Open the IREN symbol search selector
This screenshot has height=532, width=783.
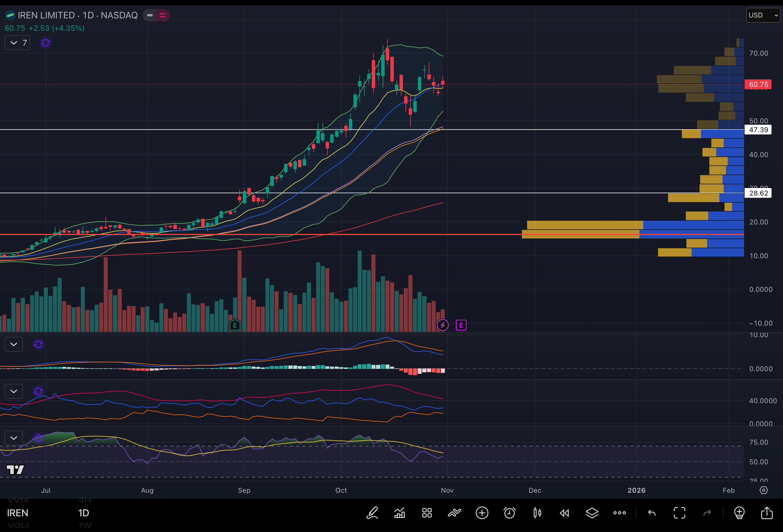pyautogui.click(x=17, y=513)
